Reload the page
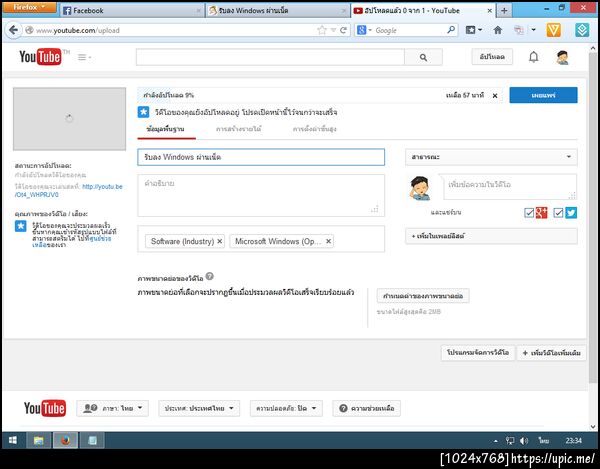Screen dimensions: 600x469 tap(344, 30)
